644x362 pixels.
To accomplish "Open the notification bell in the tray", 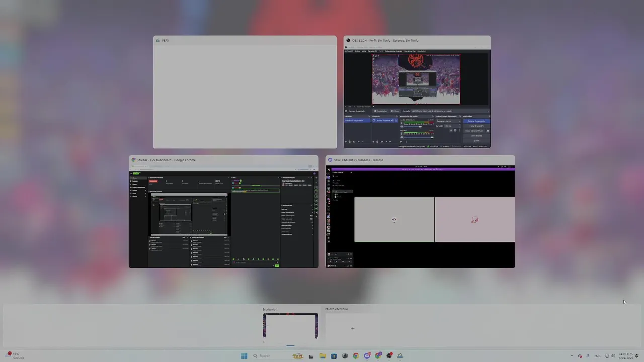I will [x=637, y=356].
